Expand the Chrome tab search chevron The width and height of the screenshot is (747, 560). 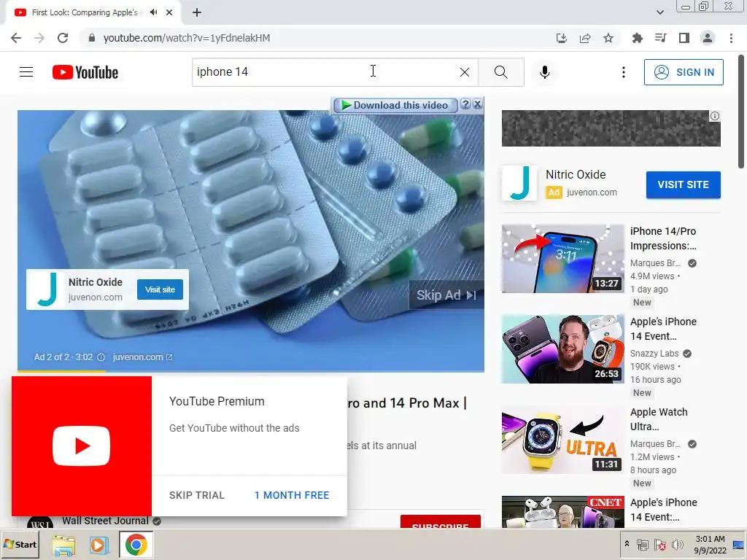tap(659, 12)
